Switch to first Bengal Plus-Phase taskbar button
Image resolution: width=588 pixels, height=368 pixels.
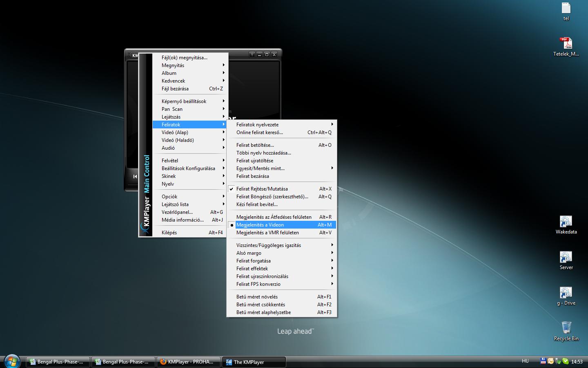58,362
